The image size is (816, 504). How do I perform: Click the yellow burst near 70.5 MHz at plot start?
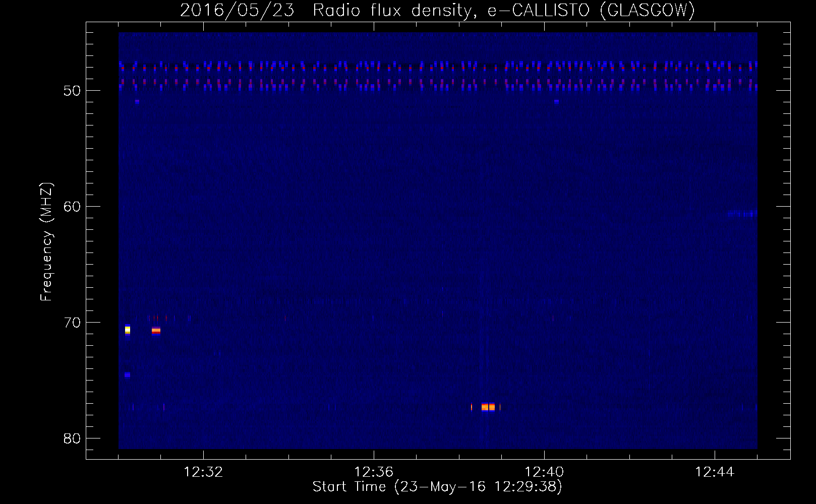tap(128, 330)
